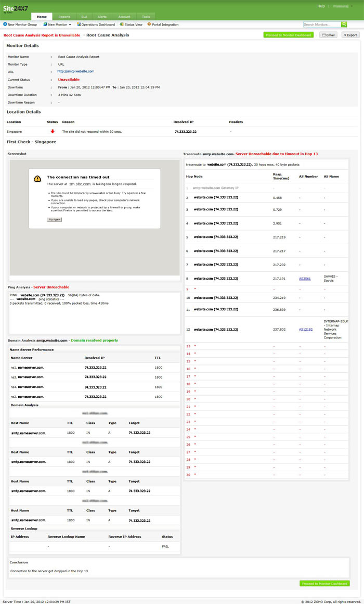Open the http://smtp.website.com URL link

75,71
